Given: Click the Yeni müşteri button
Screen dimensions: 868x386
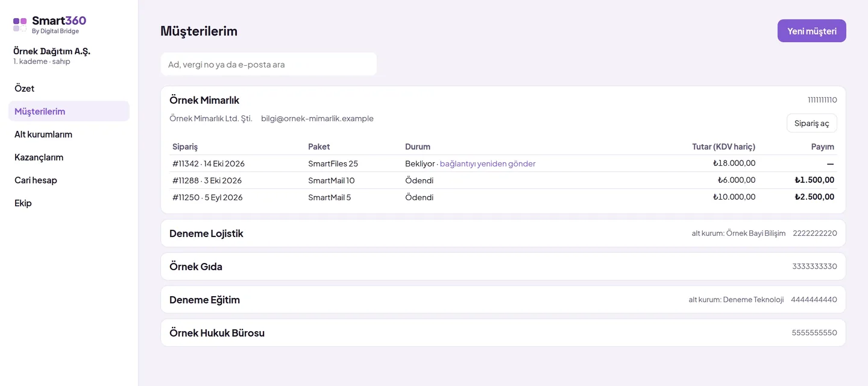Looking at the screenshot, I should (x=811, y=31).
